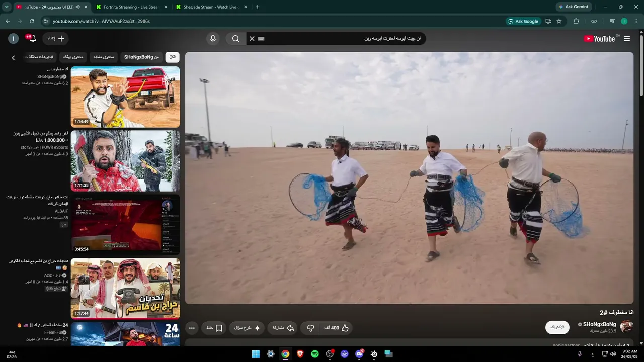Click the Ask Gemini button
This screenshot has height=362, width=644.
573,7
